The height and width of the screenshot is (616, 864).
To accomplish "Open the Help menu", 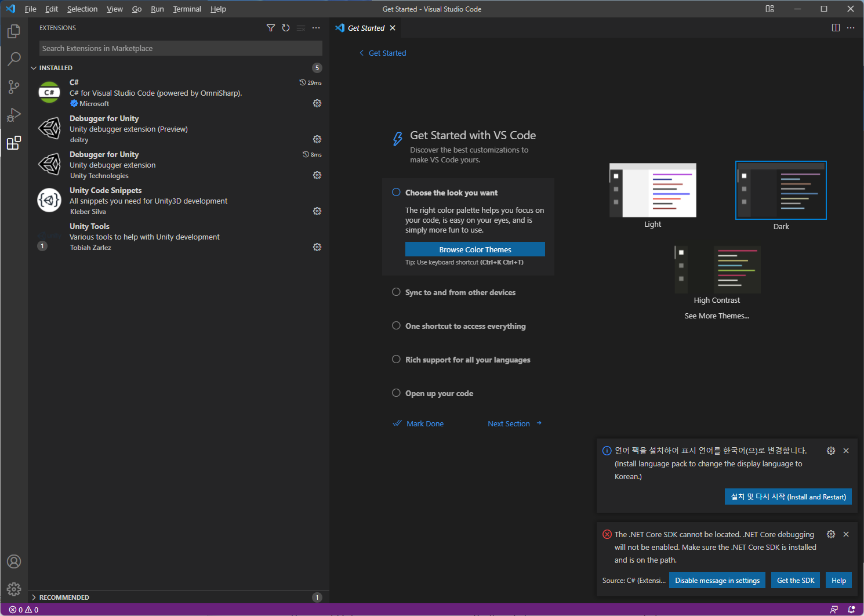I will tap(218, 9).
